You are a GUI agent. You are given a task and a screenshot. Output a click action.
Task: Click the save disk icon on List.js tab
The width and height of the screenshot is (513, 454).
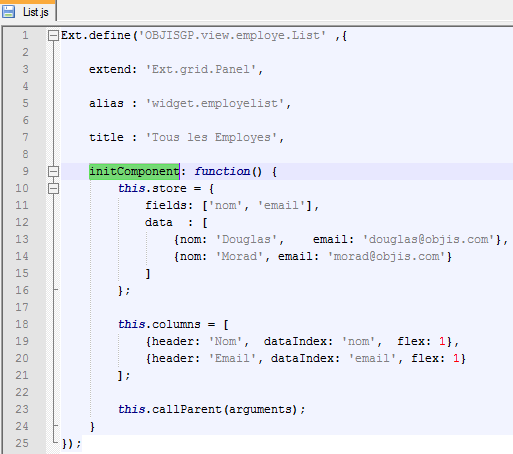tap(8, 12)
